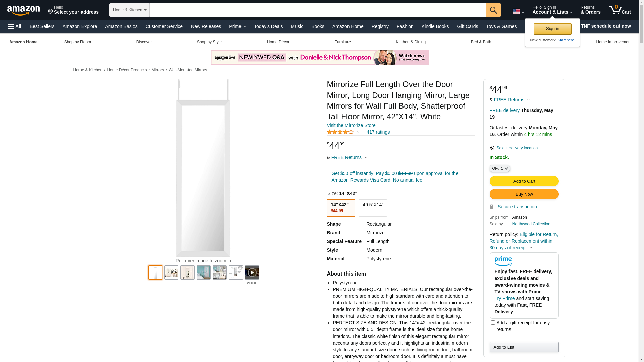644x362 pixels.
Task: Expand the Add to List dropdown
Action: point(524,347)
